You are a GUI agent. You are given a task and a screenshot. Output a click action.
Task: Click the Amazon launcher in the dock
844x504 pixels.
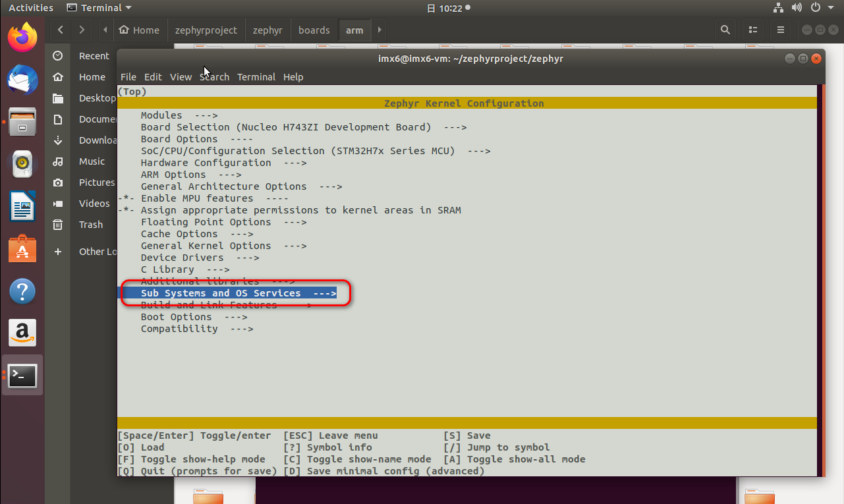click(22, 333)
